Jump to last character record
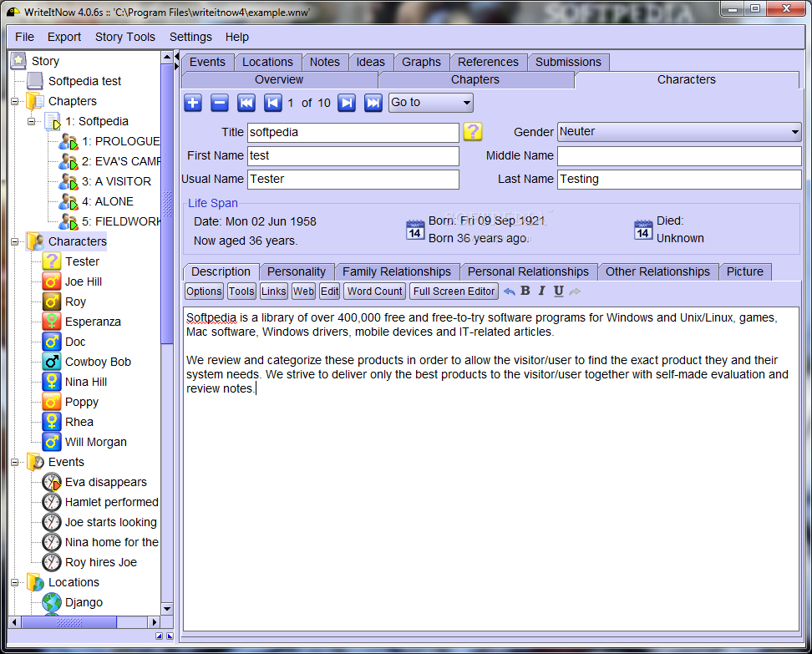 tap(373, 103)
